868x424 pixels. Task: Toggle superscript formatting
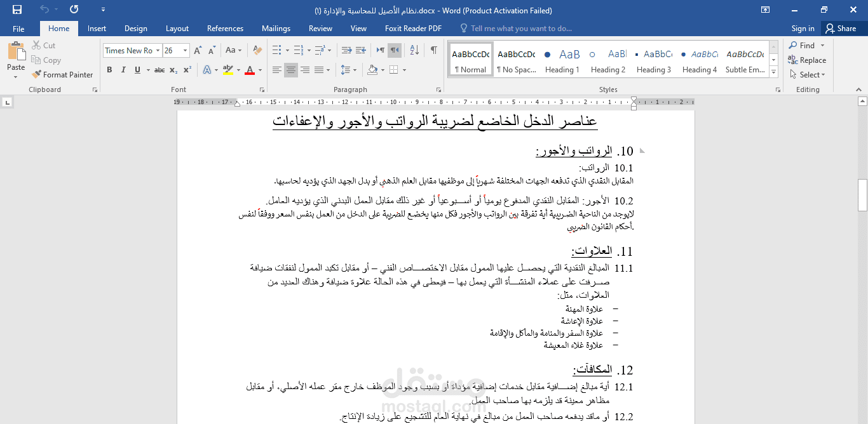[187, 70]
